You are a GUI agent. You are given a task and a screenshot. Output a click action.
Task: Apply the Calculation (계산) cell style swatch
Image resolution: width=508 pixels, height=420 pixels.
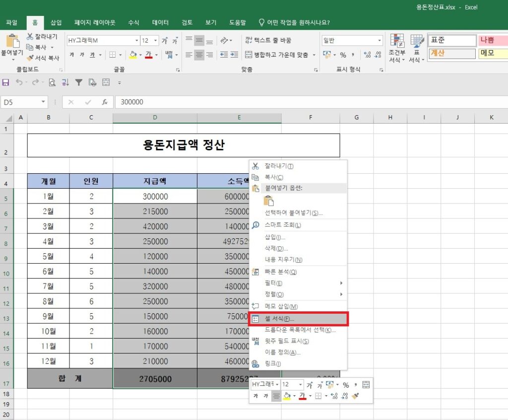tap(452, 54)
